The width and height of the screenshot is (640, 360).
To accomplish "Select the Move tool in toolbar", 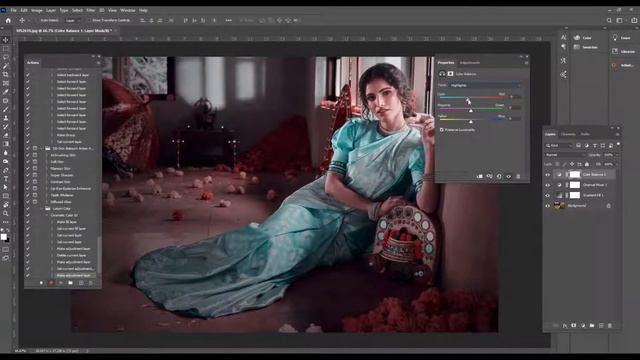I will point(6,40).
